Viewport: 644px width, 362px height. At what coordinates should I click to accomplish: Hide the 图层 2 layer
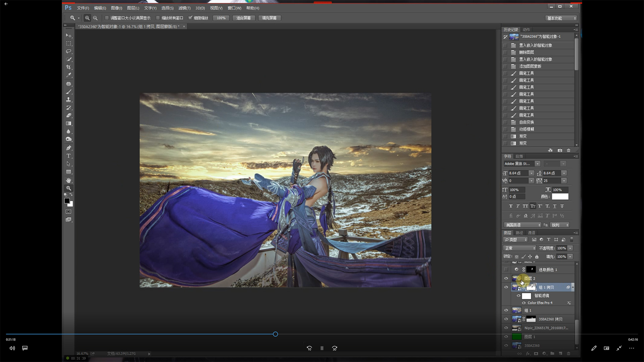506,279
